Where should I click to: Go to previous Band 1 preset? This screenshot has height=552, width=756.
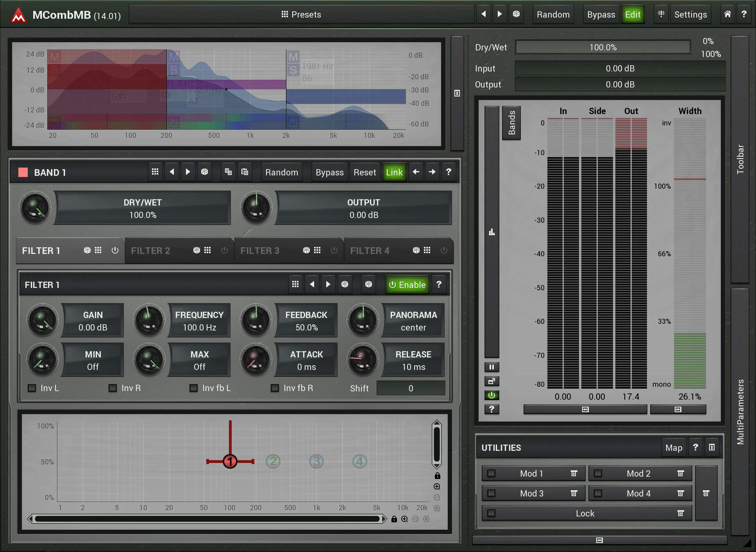tap(172, 172)
